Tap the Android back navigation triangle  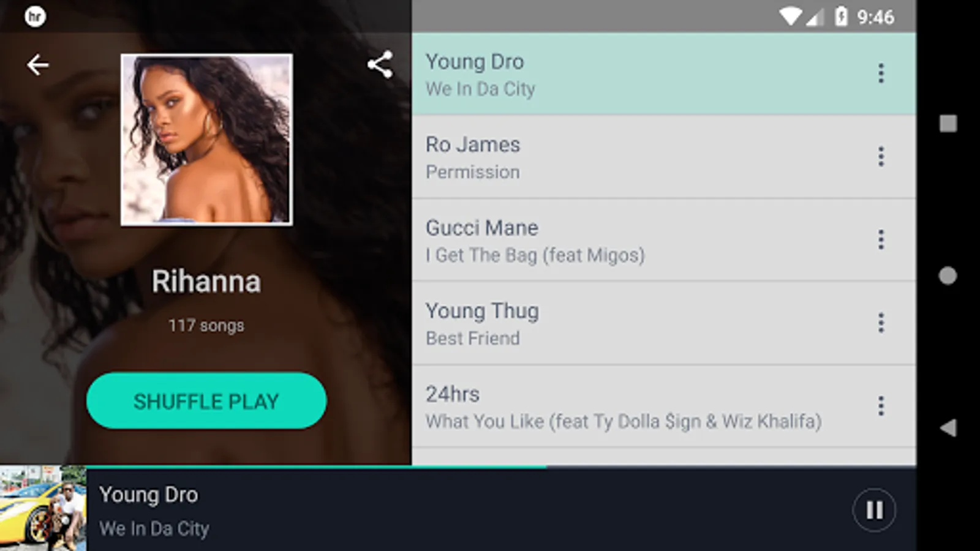(948, 427)
